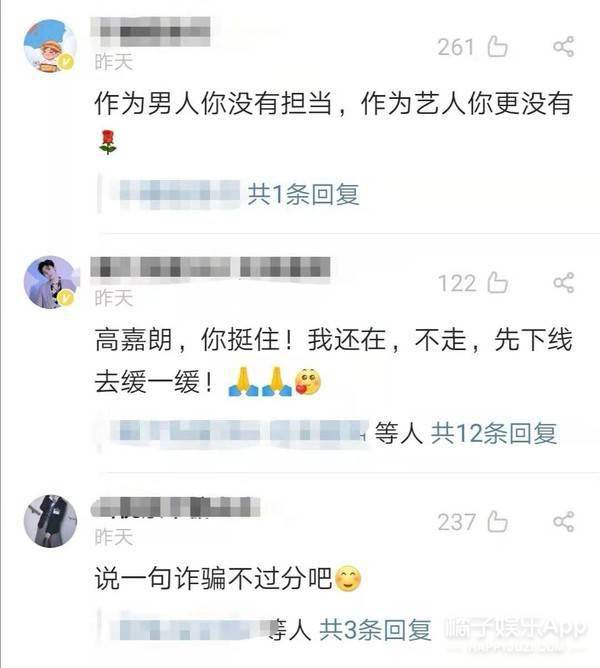Open the third commenter's blurred username
Screen dimensions: 600x668
click(x=176, y=507)
